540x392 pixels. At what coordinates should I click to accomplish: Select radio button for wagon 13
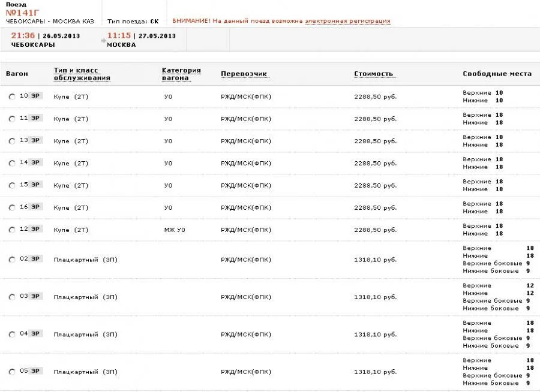[12, 141]
